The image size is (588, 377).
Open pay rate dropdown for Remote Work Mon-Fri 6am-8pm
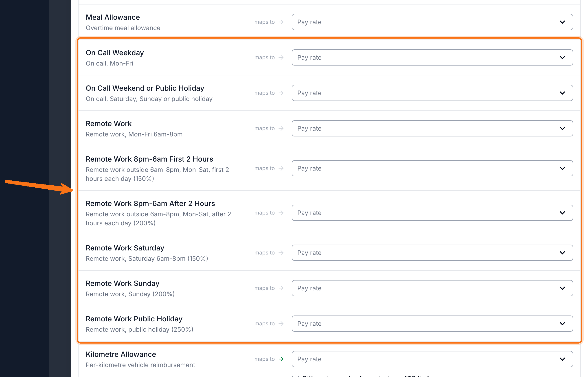[x=432, y=128]
